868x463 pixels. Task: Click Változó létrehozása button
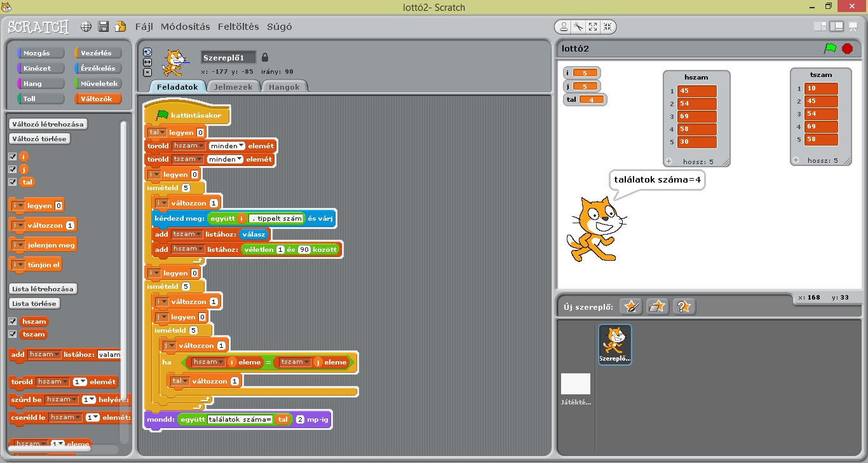(x=48, y=124)
